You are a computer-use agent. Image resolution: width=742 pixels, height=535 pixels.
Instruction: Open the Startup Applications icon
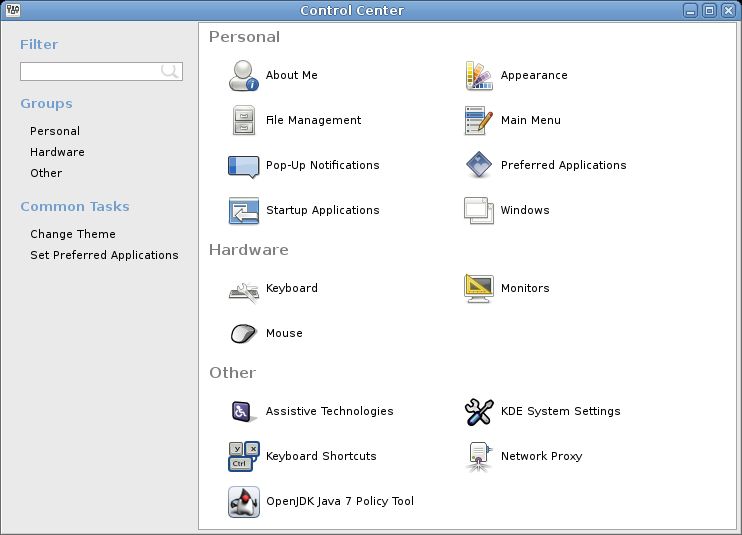pos(244,210)
